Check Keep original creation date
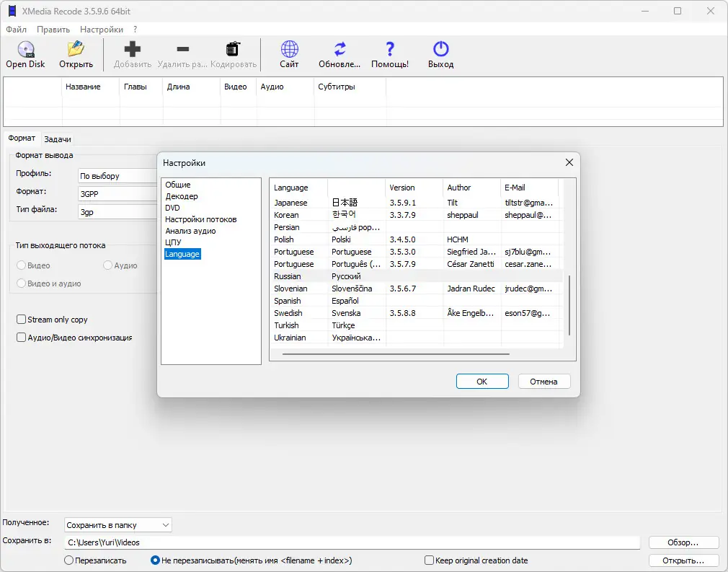The width and height of the screenshot is (728, 572). point(429,560)
